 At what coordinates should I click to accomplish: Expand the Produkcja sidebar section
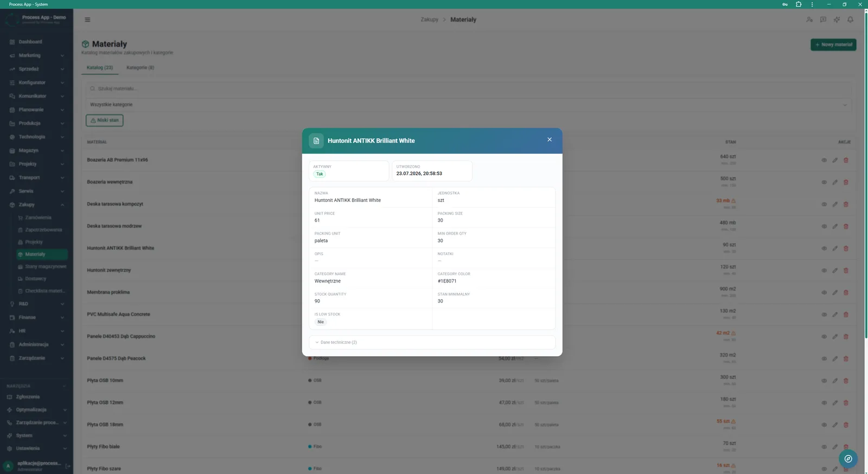click(x=36, y=123)
